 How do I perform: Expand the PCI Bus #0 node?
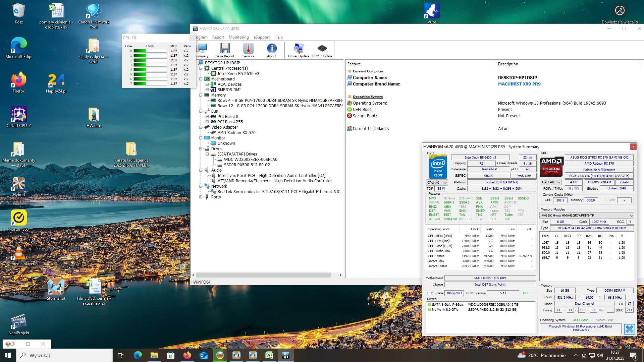[207, 116]
